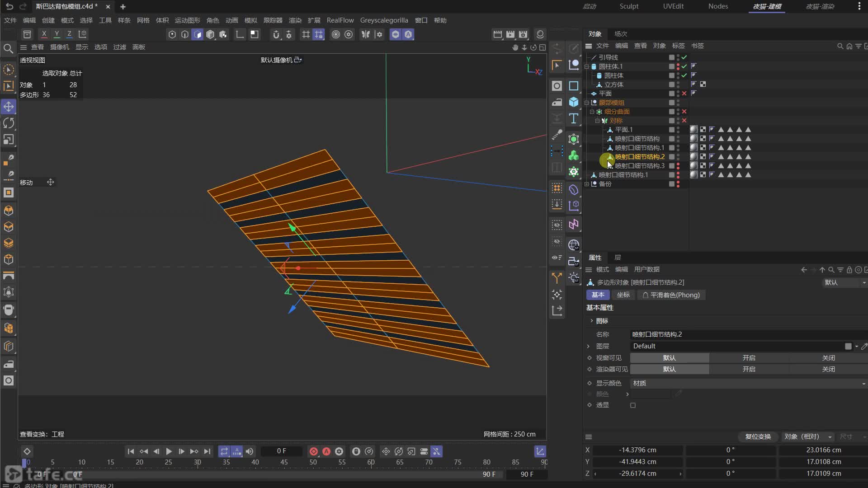
Task: Switch to the Sculpt layout tab
Action: 629,6
